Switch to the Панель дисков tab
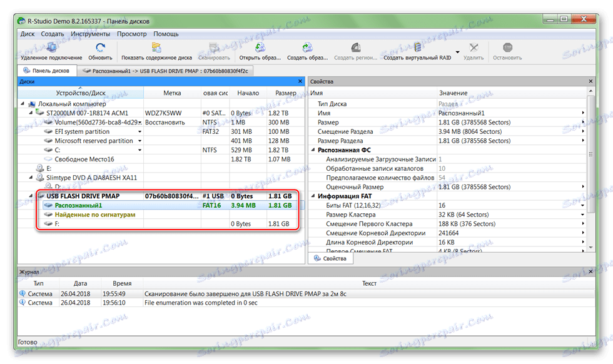Screen dimensions: 613x364 46,71
